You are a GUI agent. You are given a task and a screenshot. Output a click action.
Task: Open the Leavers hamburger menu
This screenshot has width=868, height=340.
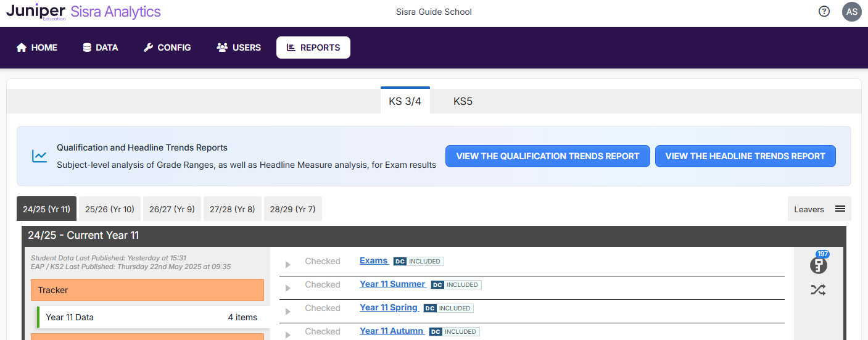coord(840,209)
